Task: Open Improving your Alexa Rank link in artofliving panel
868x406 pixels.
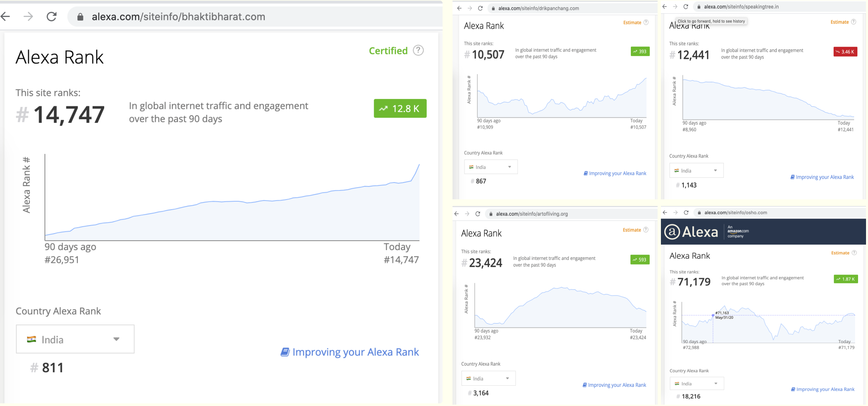Action: [x=614, y=385]
